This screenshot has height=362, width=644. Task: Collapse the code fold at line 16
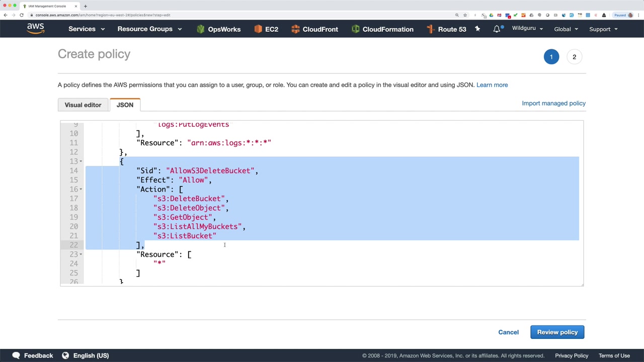(81, 190)
